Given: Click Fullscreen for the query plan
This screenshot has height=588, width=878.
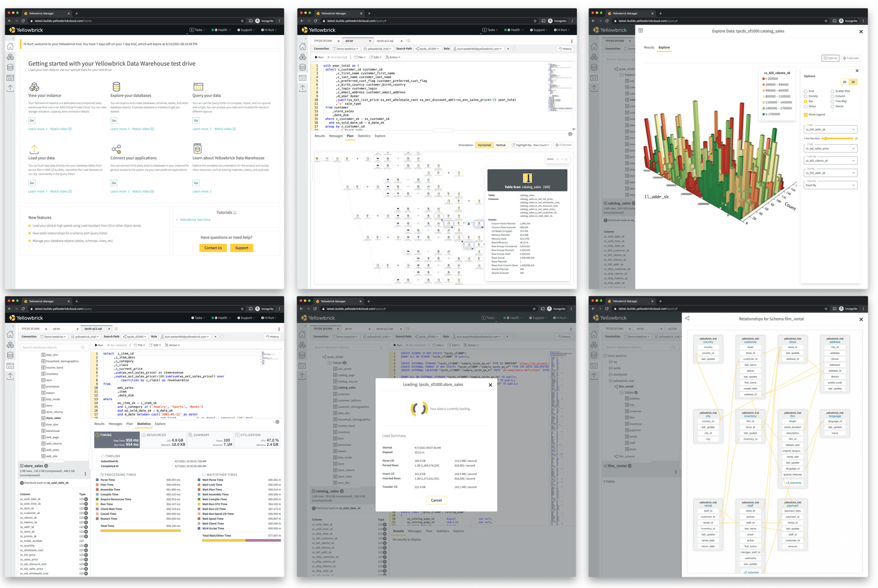Looking at the screenshot, I should pos(564,145).
